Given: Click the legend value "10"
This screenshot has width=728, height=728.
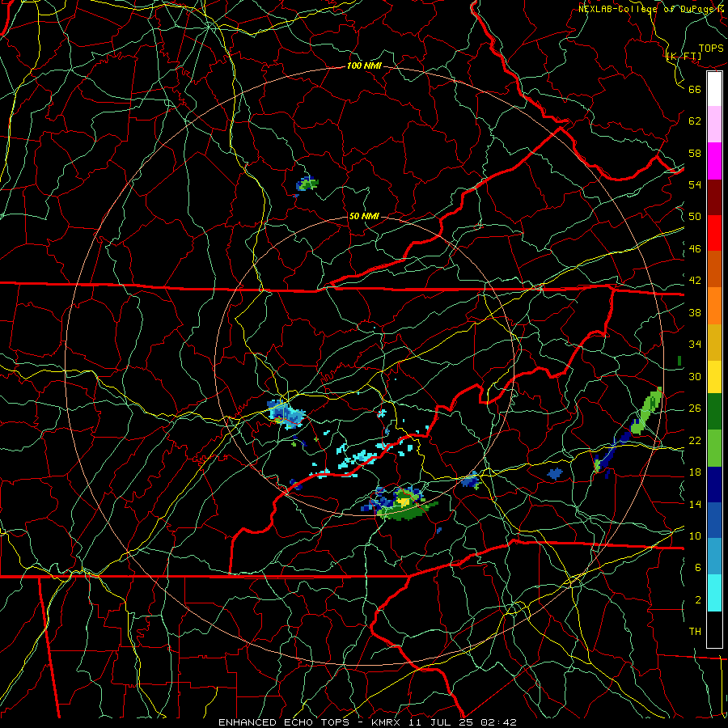Looking at the screenshot, I should pyautogui.click(x=695, y=535).
